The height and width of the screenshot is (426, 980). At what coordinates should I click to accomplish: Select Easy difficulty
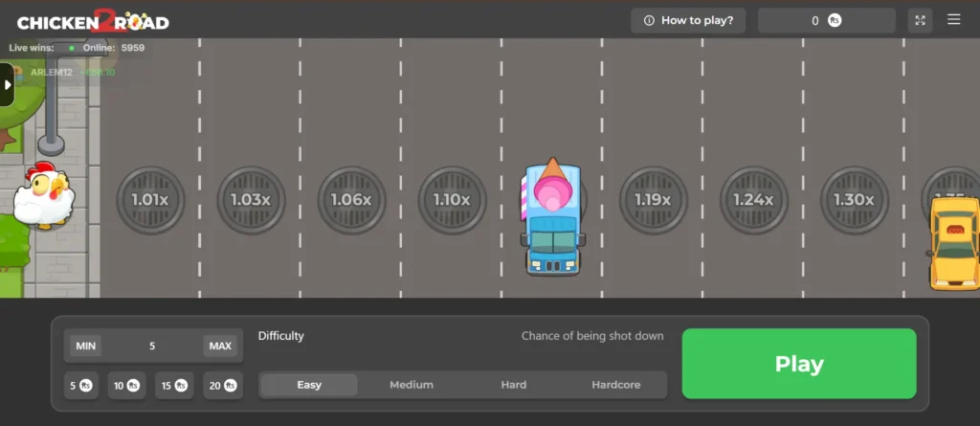click(x=309, y=385)
